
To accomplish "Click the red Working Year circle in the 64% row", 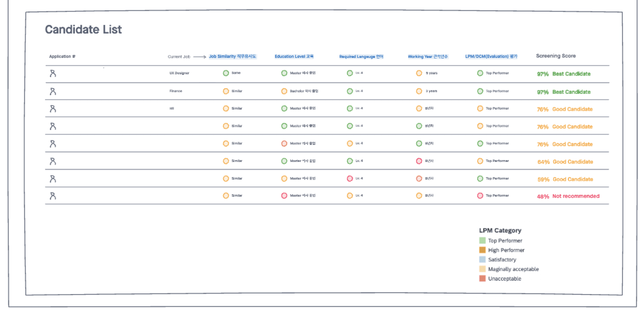I will point(419,161).
